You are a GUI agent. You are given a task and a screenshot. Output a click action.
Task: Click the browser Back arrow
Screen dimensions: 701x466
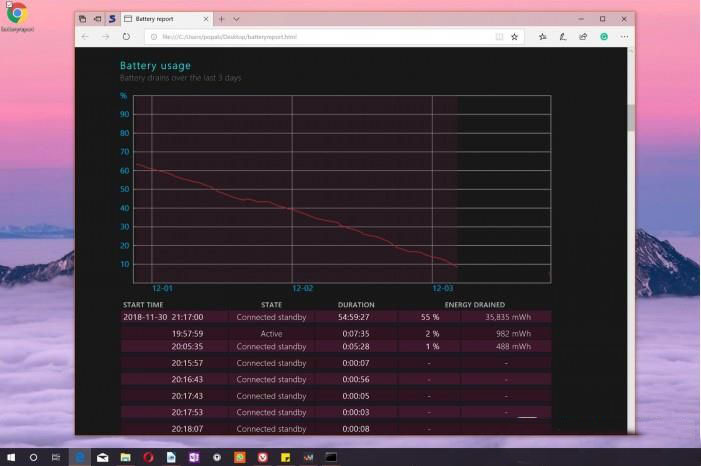(x=85, y=36)
